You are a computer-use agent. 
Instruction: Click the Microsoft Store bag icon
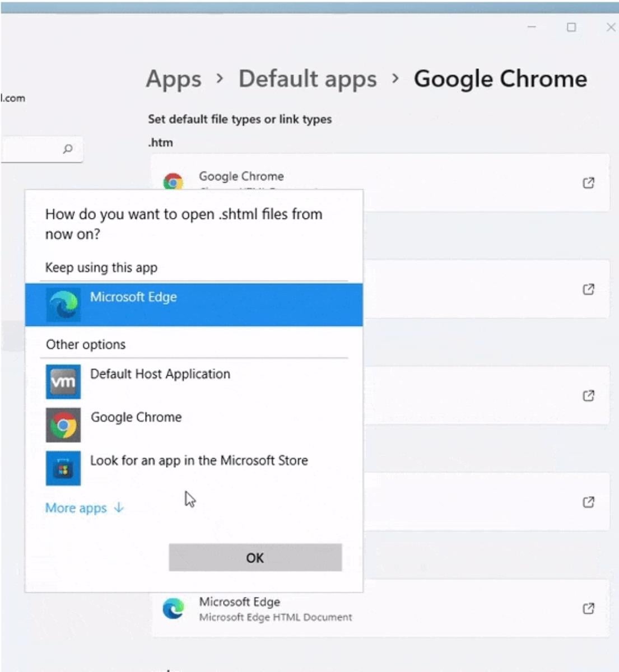63,468
